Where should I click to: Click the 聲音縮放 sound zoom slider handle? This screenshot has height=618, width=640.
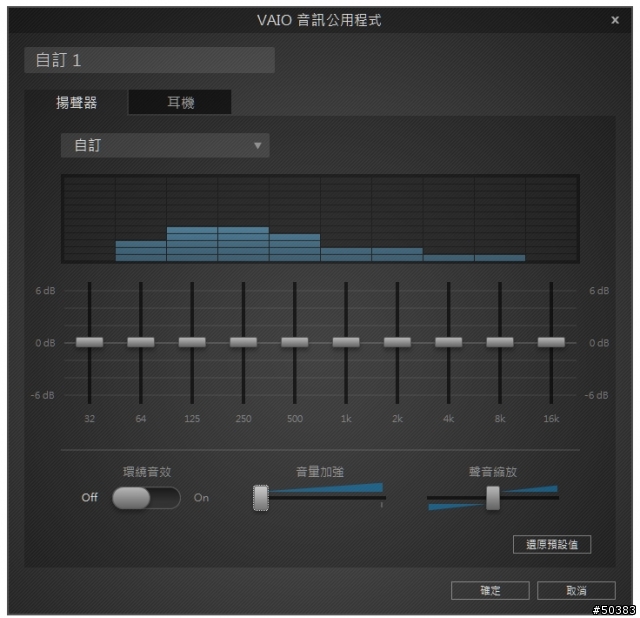[x=493, y=498]
